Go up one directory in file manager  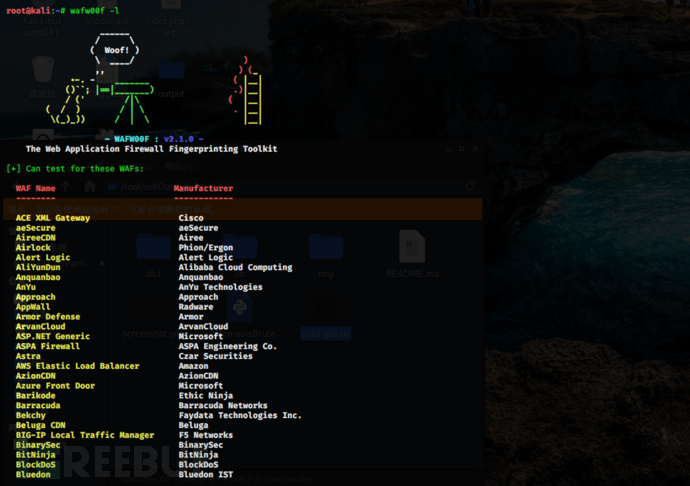click(66, 187)
